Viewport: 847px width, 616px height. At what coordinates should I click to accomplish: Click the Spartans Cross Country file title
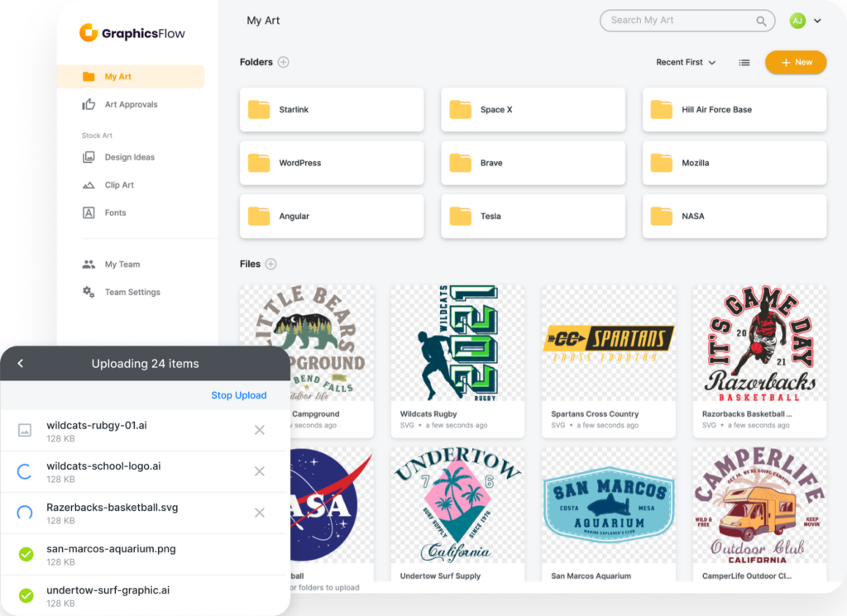(595, 414)
